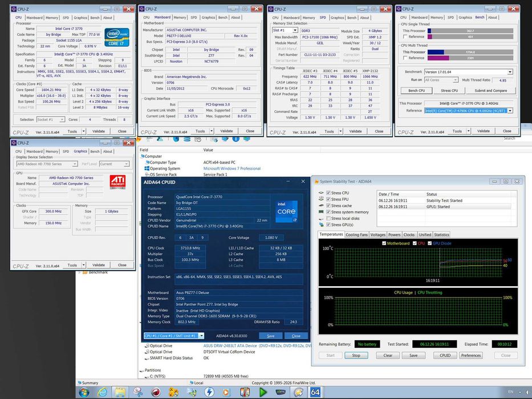Launch Internet Explorer from the taskbar

coord(103,393)
